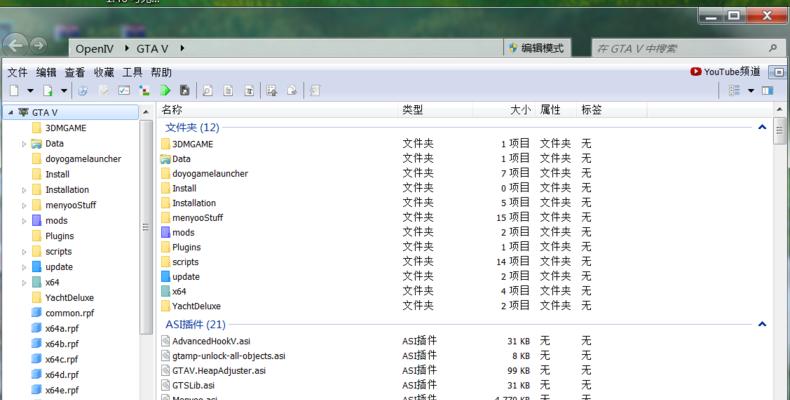Select YachtDeluxe folder row in file list
This screenshot has width=790, height=400.
pyautogui.click(x=464, y=306)
